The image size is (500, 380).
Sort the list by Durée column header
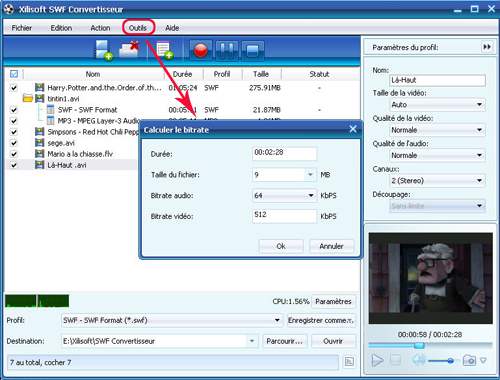pos(183,74)
